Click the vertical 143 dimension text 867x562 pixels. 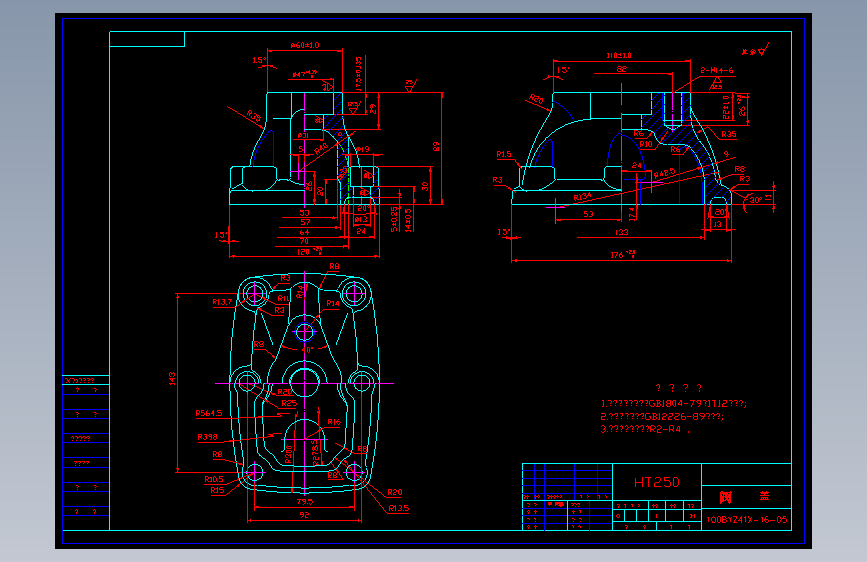click(173, 379)
